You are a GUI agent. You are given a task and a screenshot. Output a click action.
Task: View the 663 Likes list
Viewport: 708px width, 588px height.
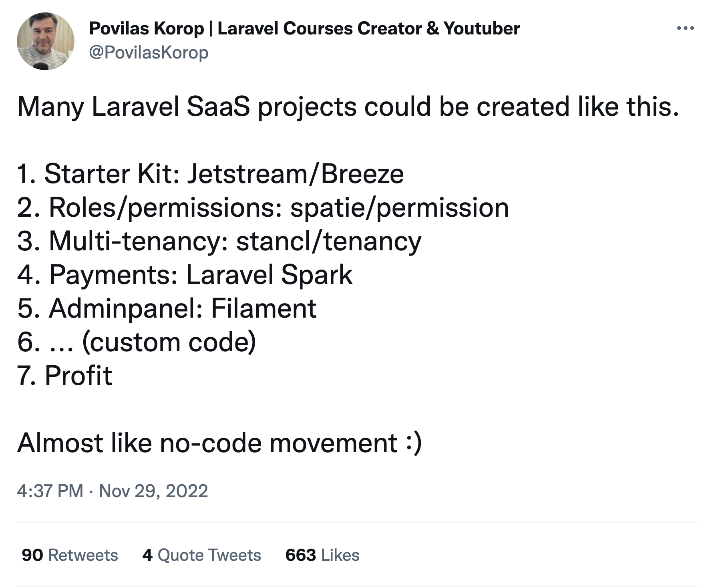322,555
